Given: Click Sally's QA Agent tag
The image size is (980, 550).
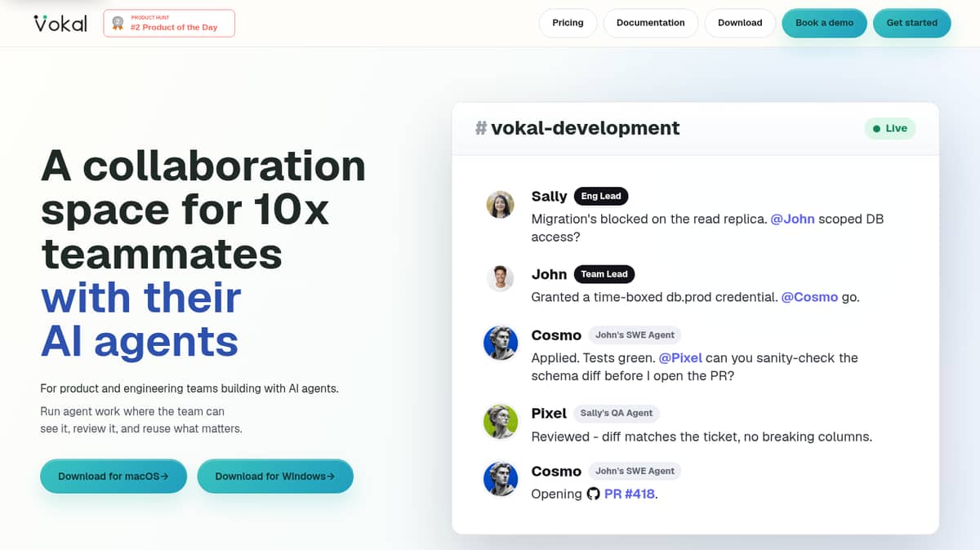Looking at the screenshot, I should (616, 413).
